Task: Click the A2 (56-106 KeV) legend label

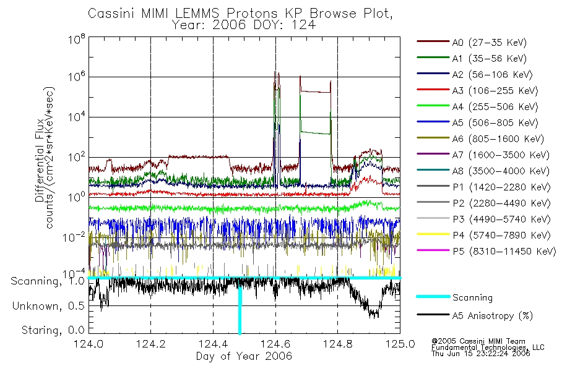Action: click(493, 75)
